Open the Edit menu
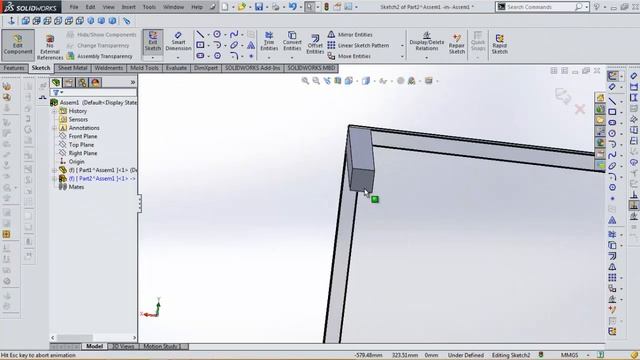 pyautogui.click(x=90, y=7)
